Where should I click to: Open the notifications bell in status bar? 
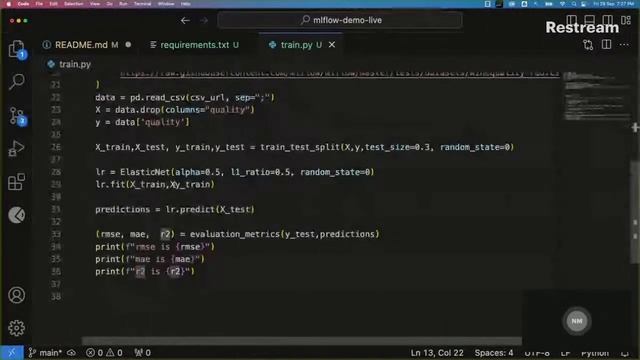[x=624, y=353]
